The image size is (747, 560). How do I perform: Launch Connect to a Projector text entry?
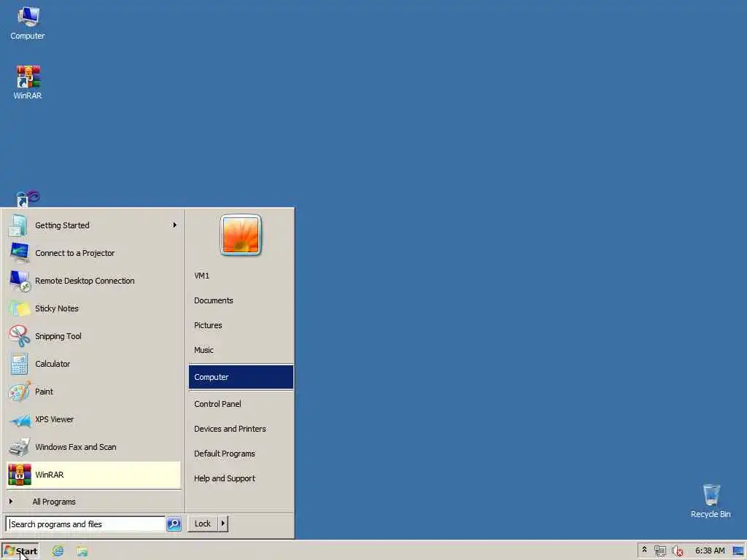pos(75,253)
